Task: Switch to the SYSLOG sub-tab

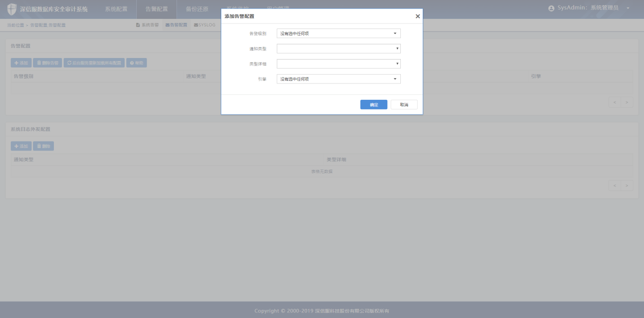Action: (x=204, y=25)
